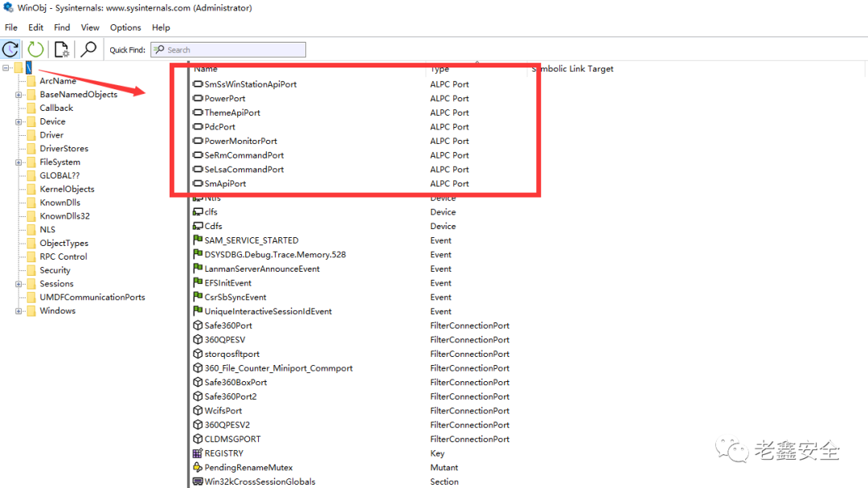Open the Options menu
868x488 pixels.
pos(125,27)
